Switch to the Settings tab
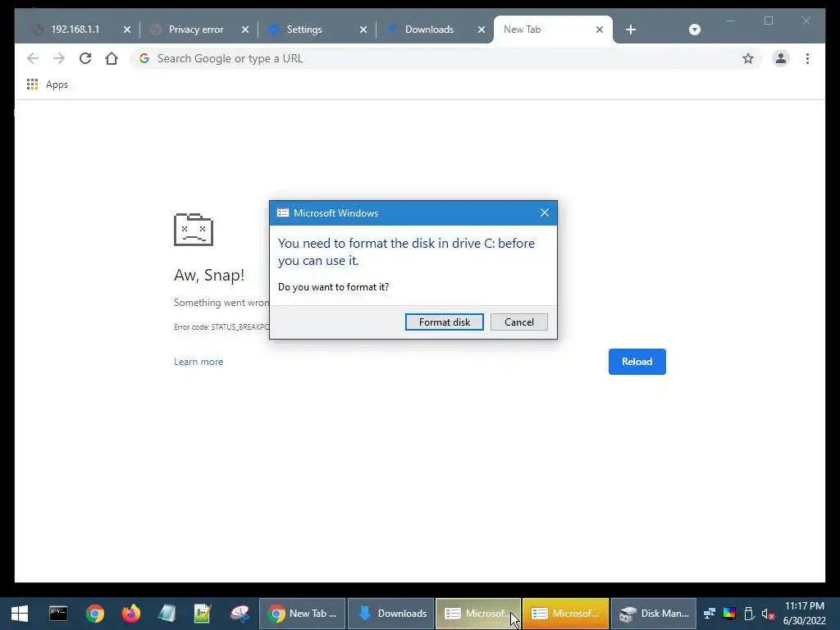Viewport: 840px width, 630px height. coord(304,30)
